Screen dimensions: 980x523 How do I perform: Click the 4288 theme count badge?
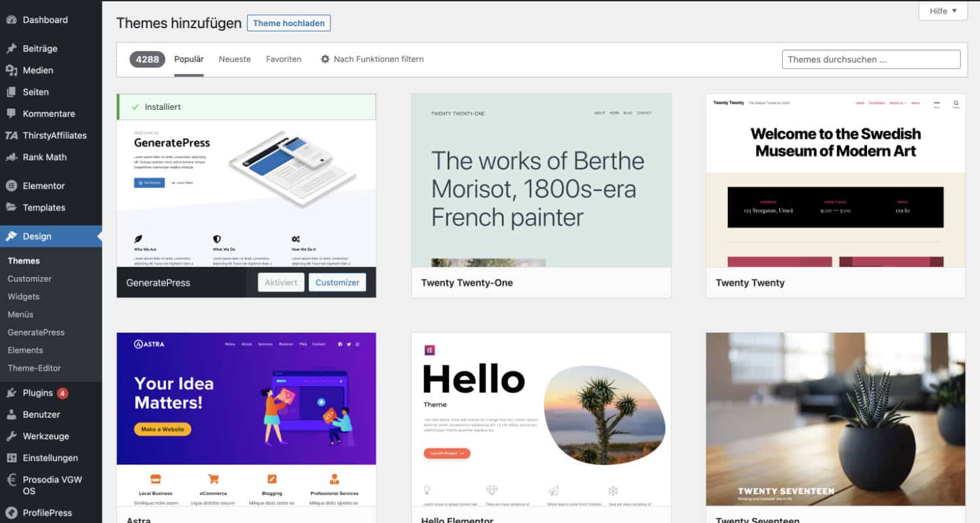coord(147,59)
